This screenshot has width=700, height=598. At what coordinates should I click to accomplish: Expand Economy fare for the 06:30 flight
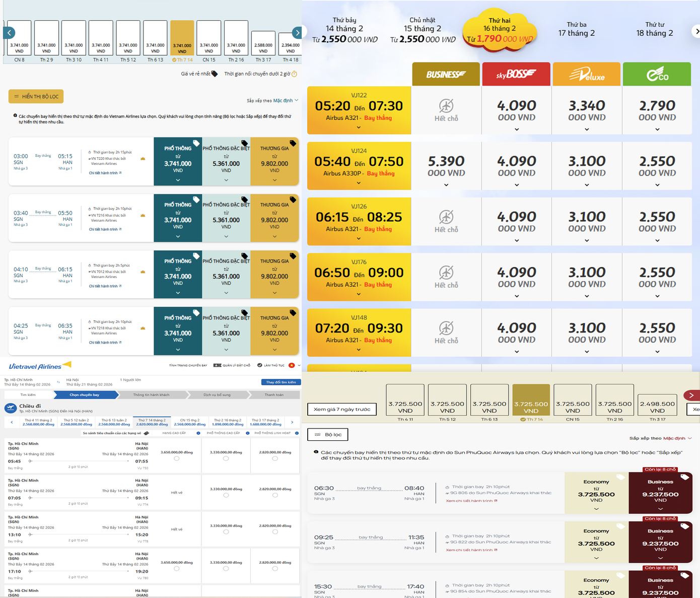596,509
